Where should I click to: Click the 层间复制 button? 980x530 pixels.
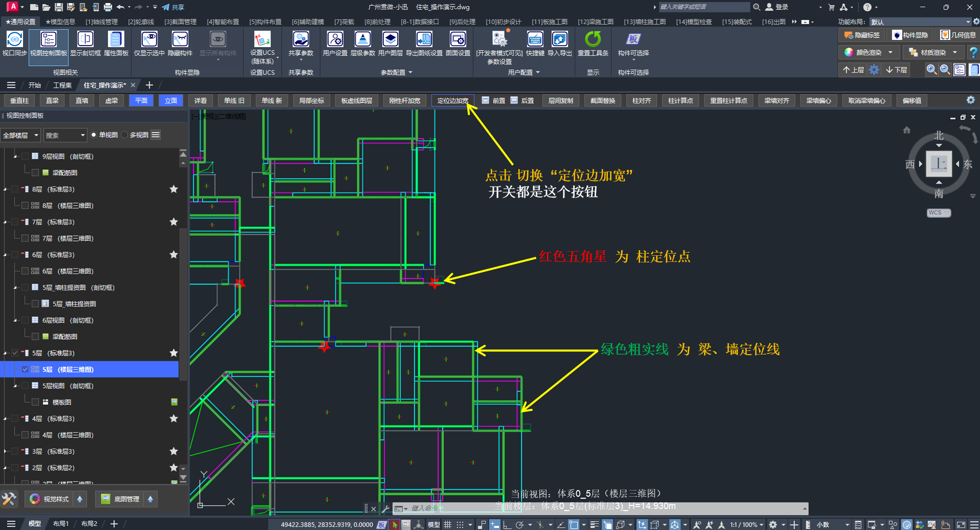pyautogui.click(x=561, y=100)
